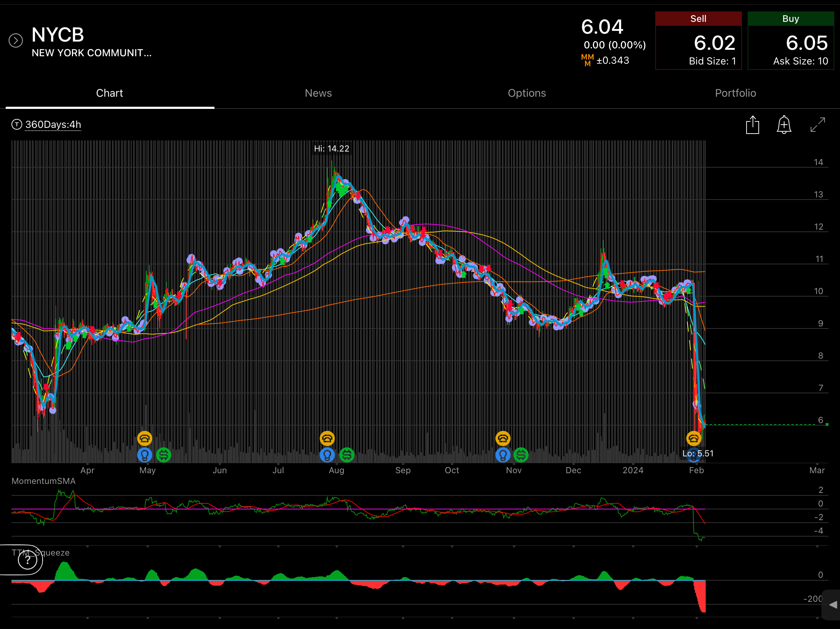This screenshot has width=840, height=629.
Task: Tap the MMM market maker move icon
Action: click(x=588, y=61)
